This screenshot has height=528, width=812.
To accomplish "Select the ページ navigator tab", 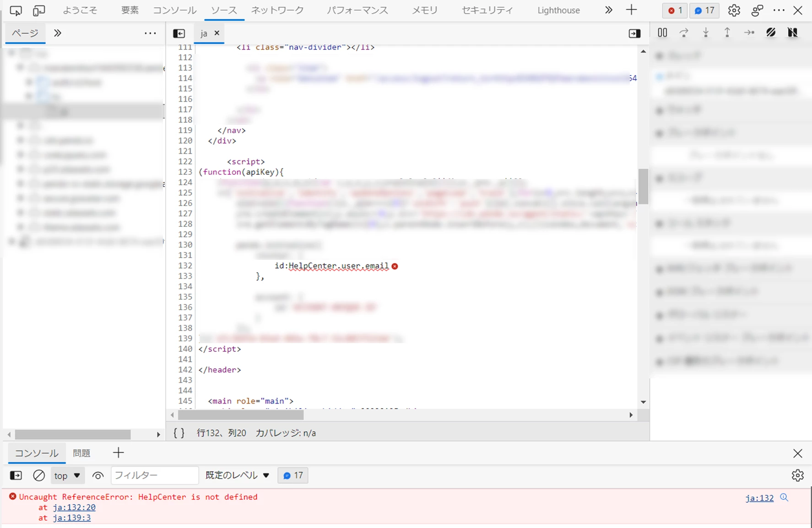I will pos(25,33).
